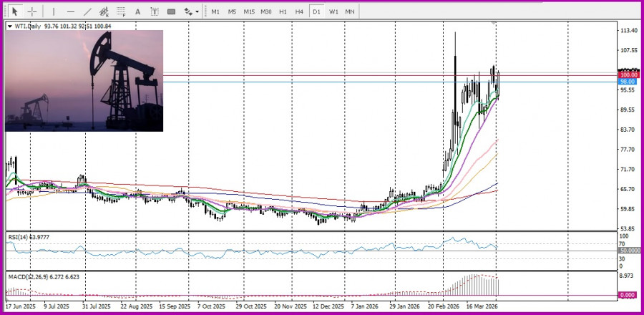This screenshot has height=315, width=644.
Task: Open the arrows and shapes dropdown
Action: [191, 11]
